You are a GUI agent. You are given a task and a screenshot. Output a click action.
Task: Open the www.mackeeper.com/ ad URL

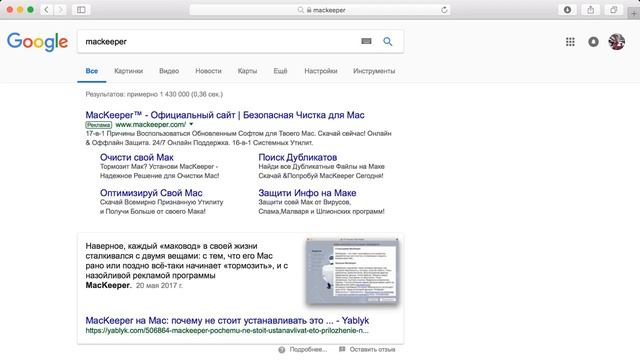(x=151, y=124)
